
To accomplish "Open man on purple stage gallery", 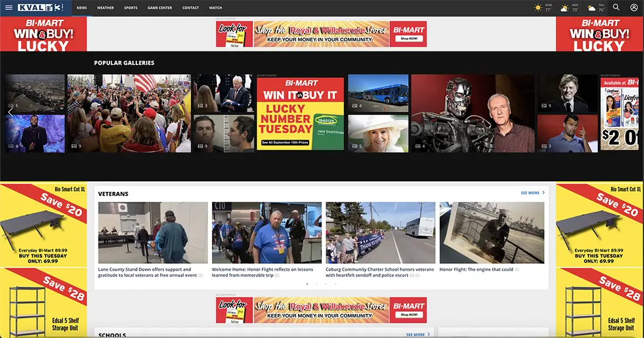I will [35, 134].
